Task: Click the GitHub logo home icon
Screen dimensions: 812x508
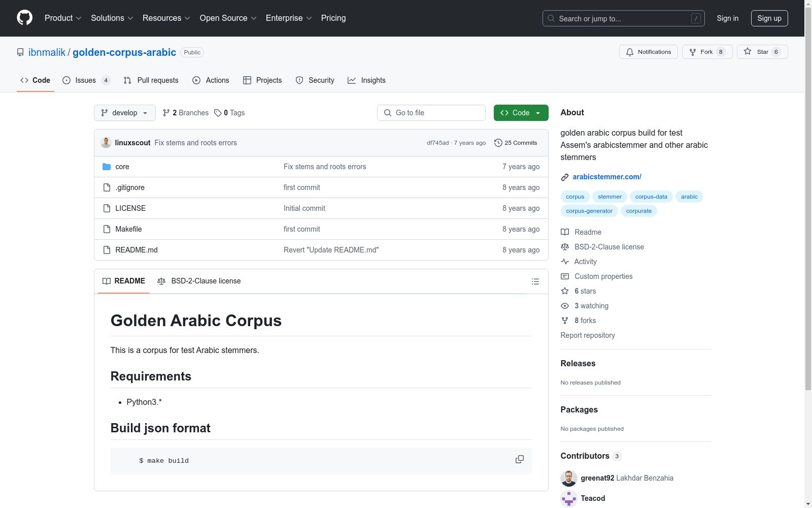Action: click(24, 18)
